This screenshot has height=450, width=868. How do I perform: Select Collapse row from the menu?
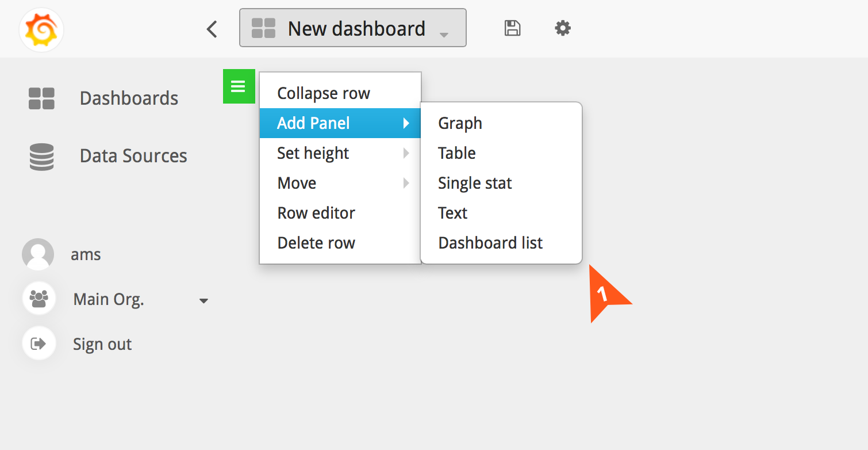click(x=324, y=93)
